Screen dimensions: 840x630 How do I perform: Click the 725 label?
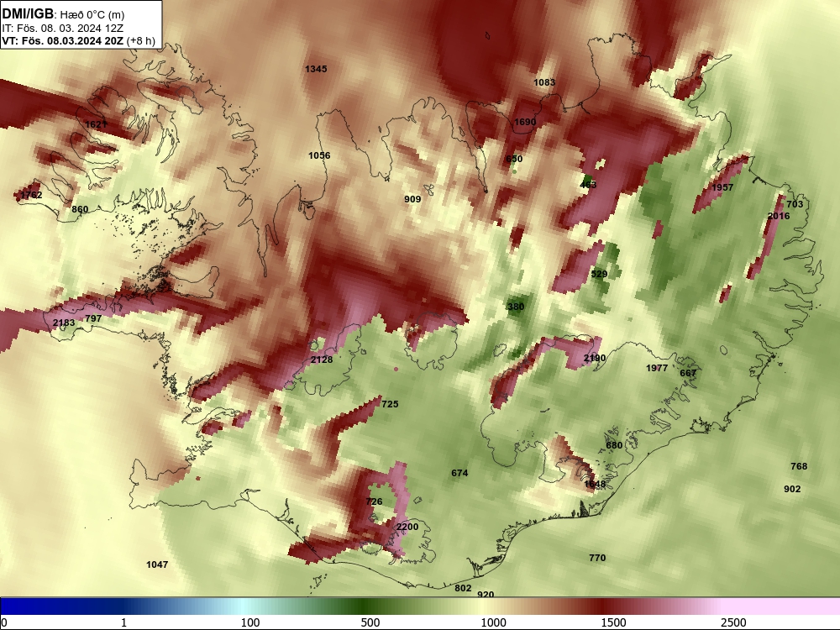pos(390,404)
